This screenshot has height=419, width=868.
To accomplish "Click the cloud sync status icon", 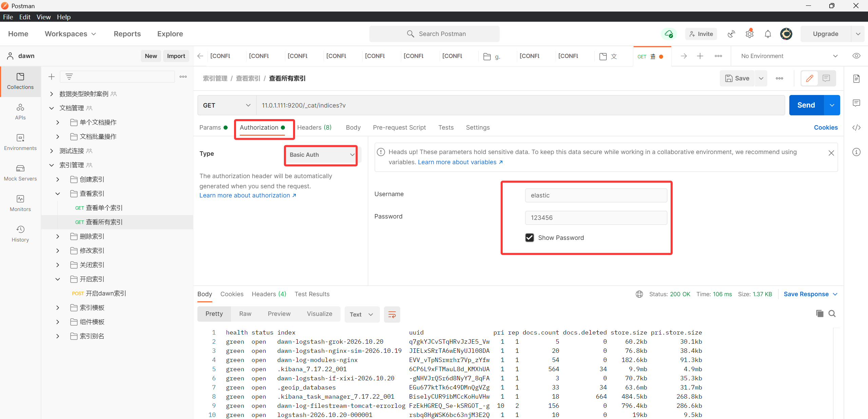I will pos(669,34).
